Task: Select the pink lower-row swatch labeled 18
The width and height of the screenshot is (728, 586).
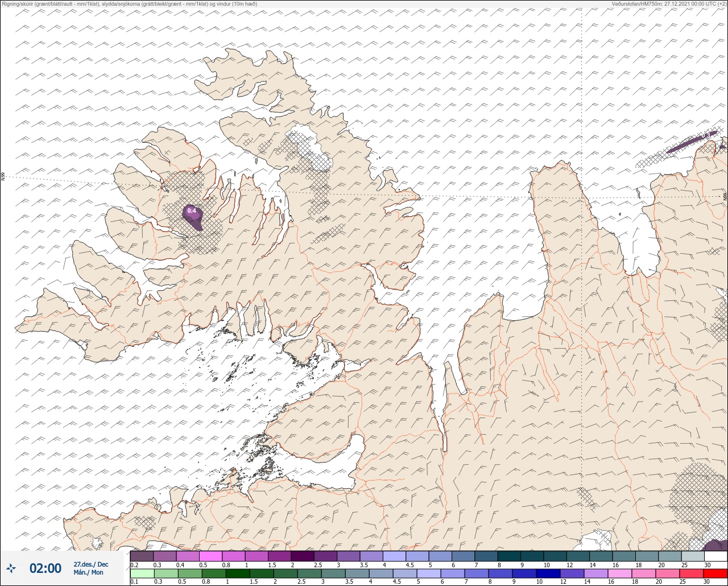Action: click(x=644, y=573)
